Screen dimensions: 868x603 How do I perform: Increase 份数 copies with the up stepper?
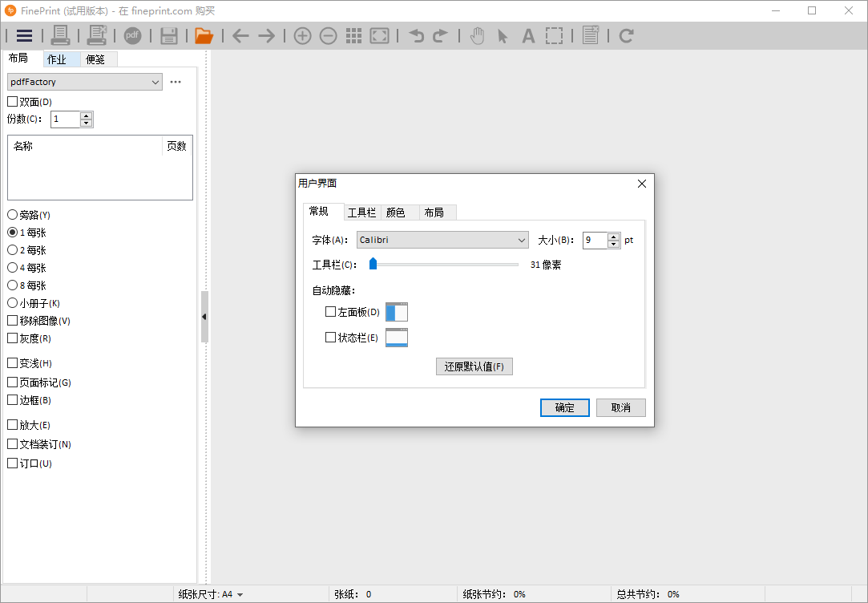(x=87, y=115)
